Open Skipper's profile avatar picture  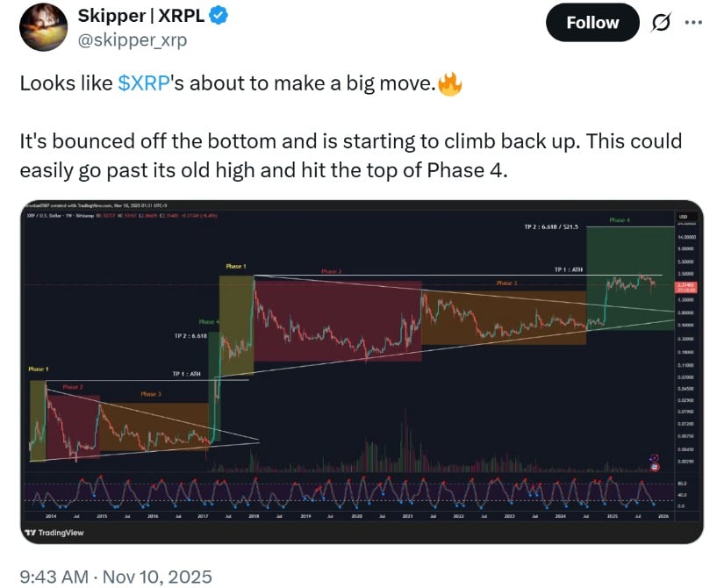(x=44, y=26)
